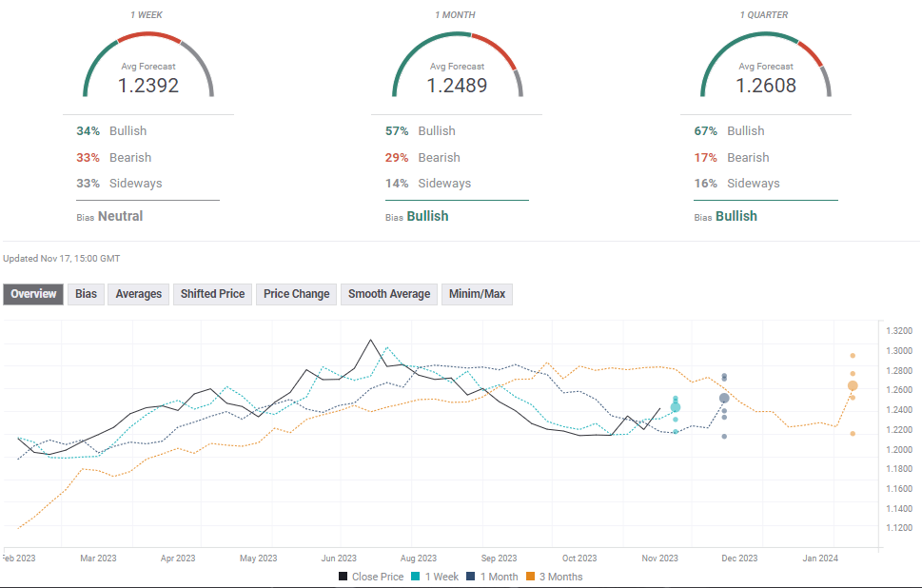This screenshot has width=922, height=588.
Task: Click the 1 Week gauge arc
Action: 147,37
